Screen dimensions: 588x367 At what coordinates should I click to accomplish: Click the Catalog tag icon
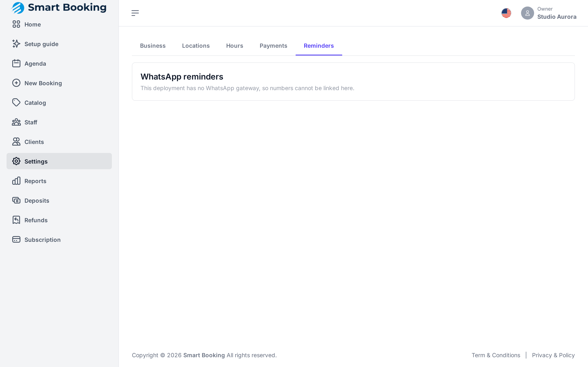[x=16, y=103]
